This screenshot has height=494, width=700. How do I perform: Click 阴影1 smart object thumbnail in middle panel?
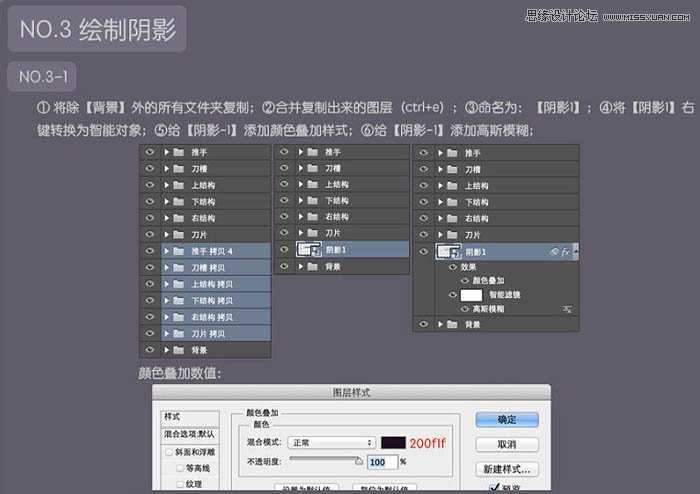309,249
